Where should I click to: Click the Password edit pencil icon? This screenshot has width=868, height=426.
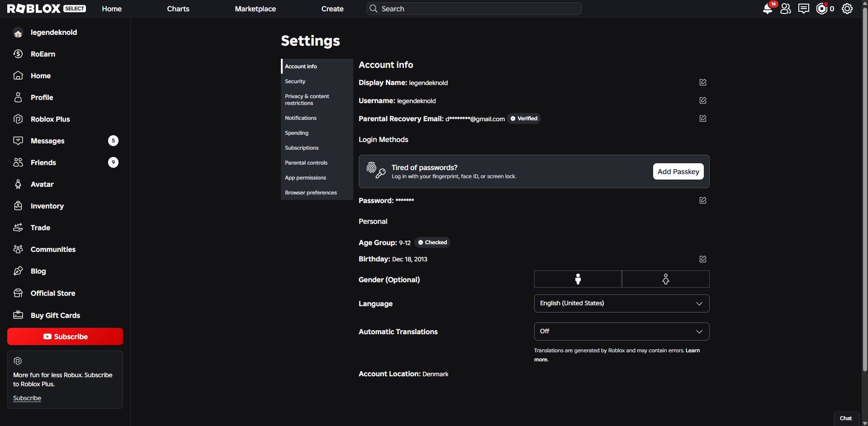point(703,200)
